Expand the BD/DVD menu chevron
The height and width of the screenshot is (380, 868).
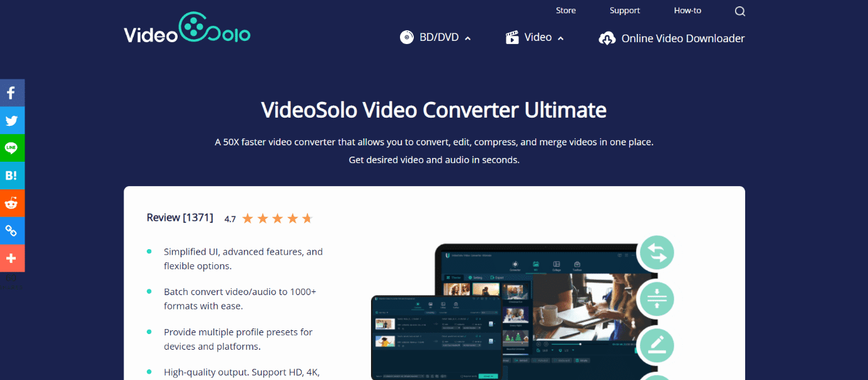point(467,38)
